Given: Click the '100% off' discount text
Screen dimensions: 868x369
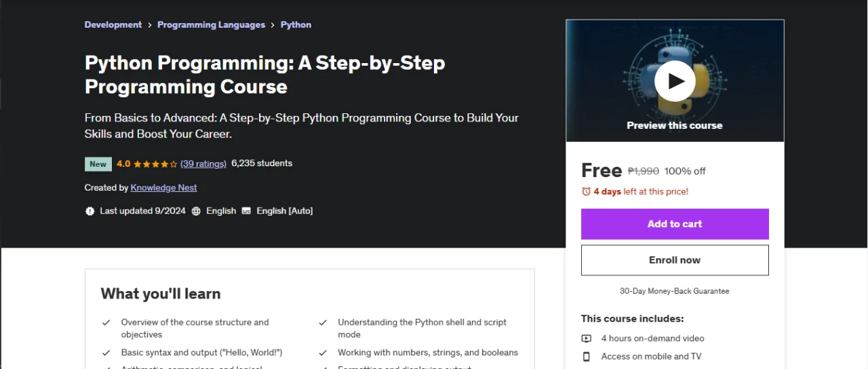Looking at the screenshot, I should [685, 171].
